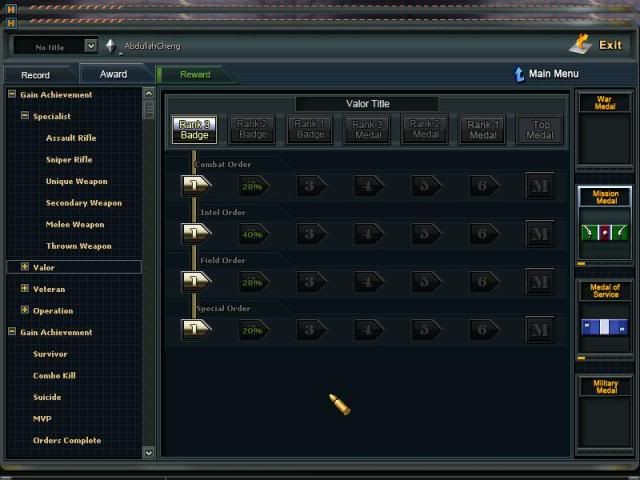Select the Mission Medal ribbon icon

click(x=605, y=233)
